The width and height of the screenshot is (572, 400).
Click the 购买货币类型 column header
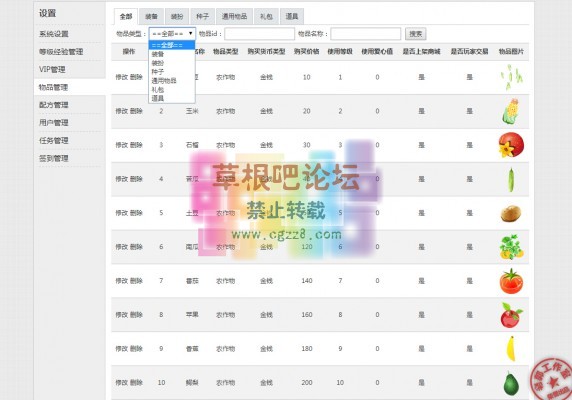click(266, 51)
